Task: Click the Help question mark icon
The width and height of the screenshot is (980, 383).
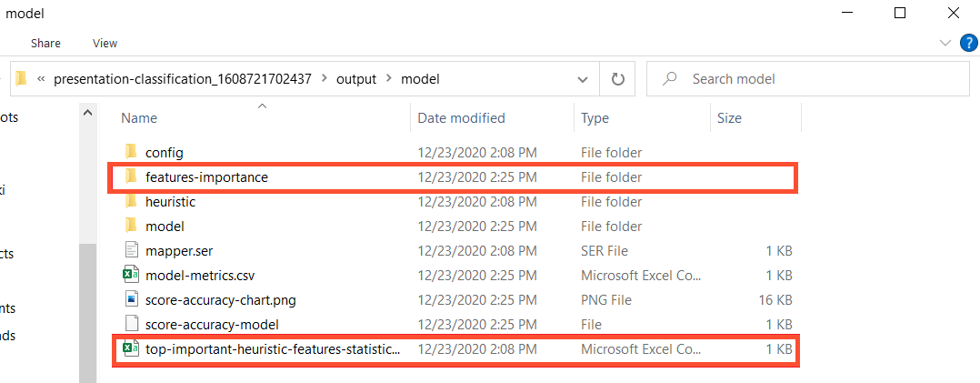Action: [x=967, y=43]
